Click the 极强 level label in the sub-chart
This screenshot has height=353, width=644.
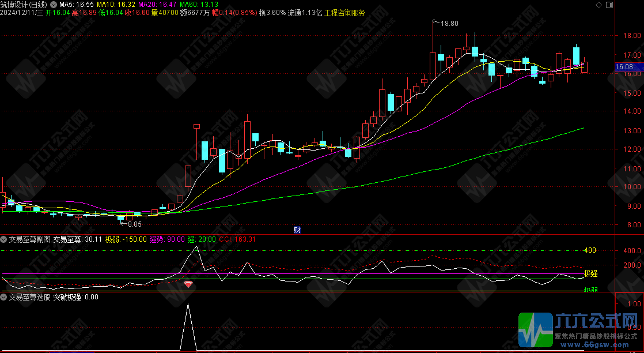[590, 273]
